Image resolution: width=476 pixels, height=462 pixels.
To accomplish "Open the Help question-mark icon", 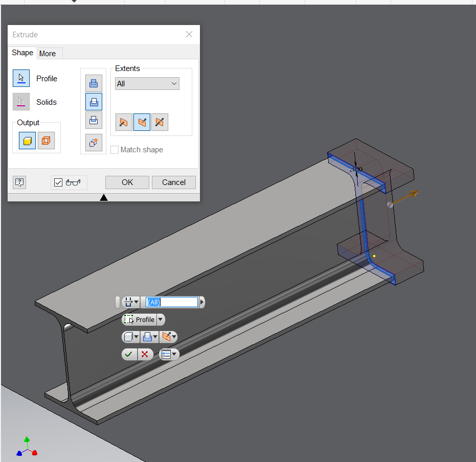I will pyautogui.click(x=19, y=182).
